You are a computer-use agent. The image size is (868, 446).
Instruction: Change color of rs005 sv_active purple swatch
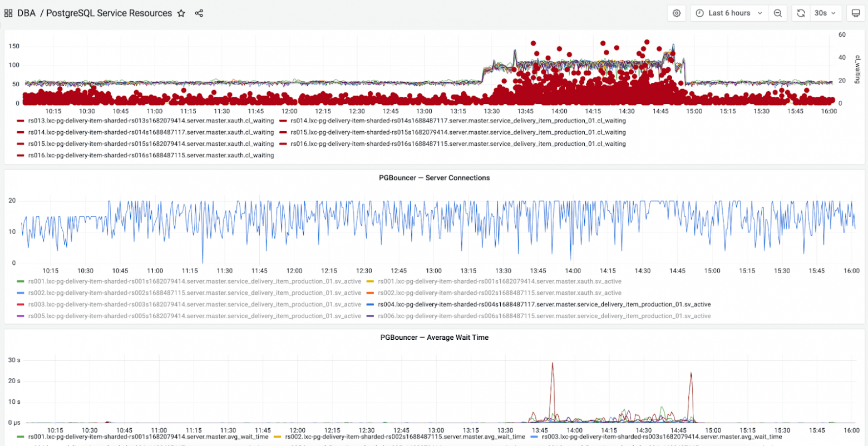pyautogui.click(x=21, y=316)
